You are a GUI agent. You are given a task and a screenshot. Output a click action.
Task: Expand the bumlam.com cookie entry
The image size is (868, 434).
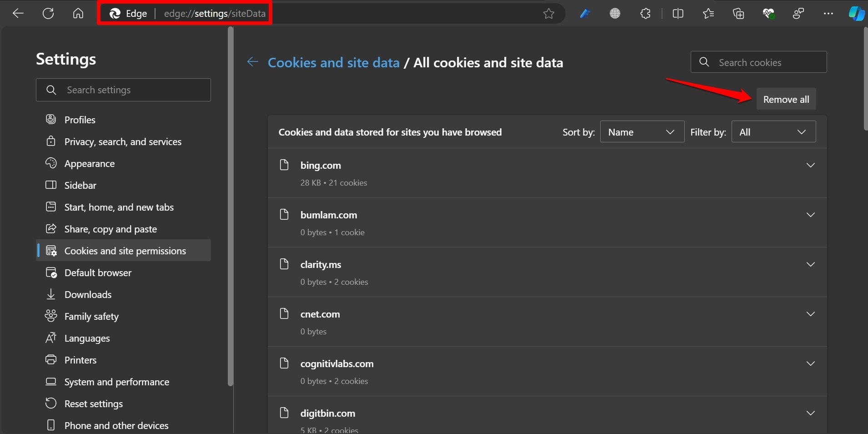point(810,215)
